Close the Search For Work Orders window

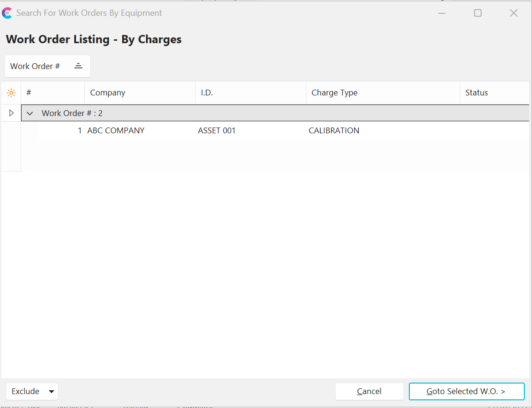coord(513,13)
